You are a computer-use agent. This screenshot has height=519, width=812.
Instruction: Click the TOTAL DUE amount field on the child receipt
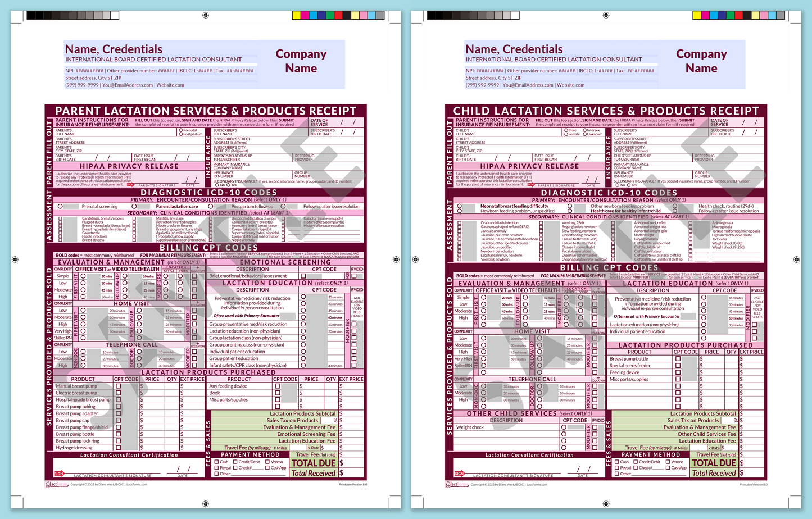[752, 463]
